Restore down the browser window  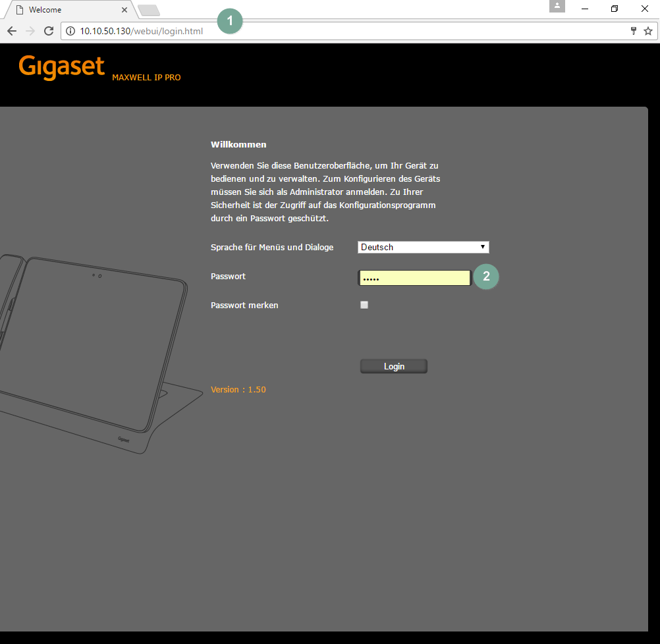pos(615,9)
